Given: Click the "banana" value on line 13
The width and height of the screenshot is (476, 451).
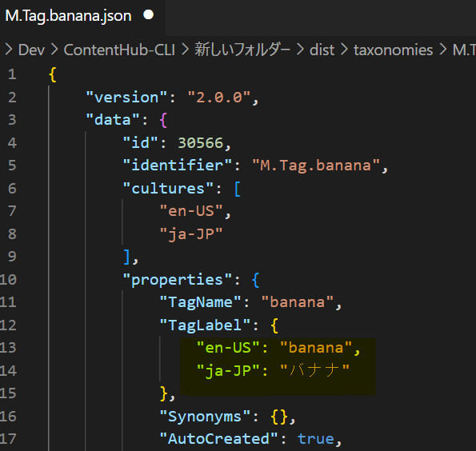Looking at the screenshot, I should [316, 348].
